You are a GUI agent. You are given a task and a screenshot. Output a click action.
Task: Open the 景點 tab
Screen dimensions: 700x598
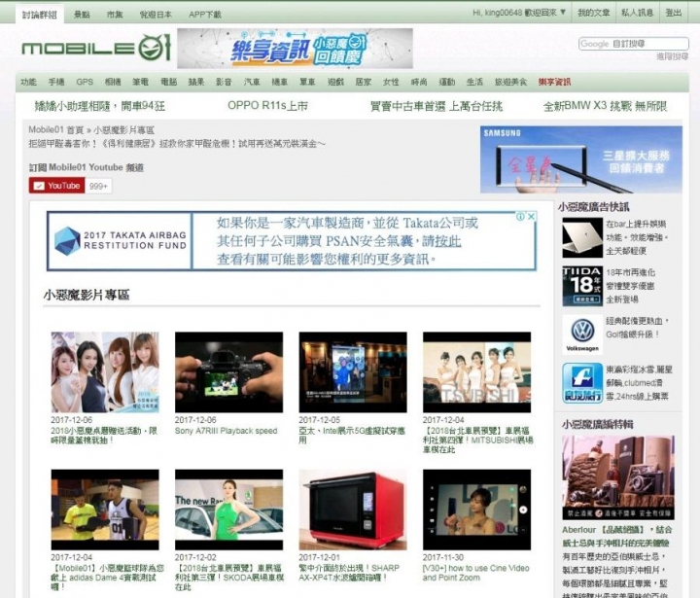click(x=82, y=15)
